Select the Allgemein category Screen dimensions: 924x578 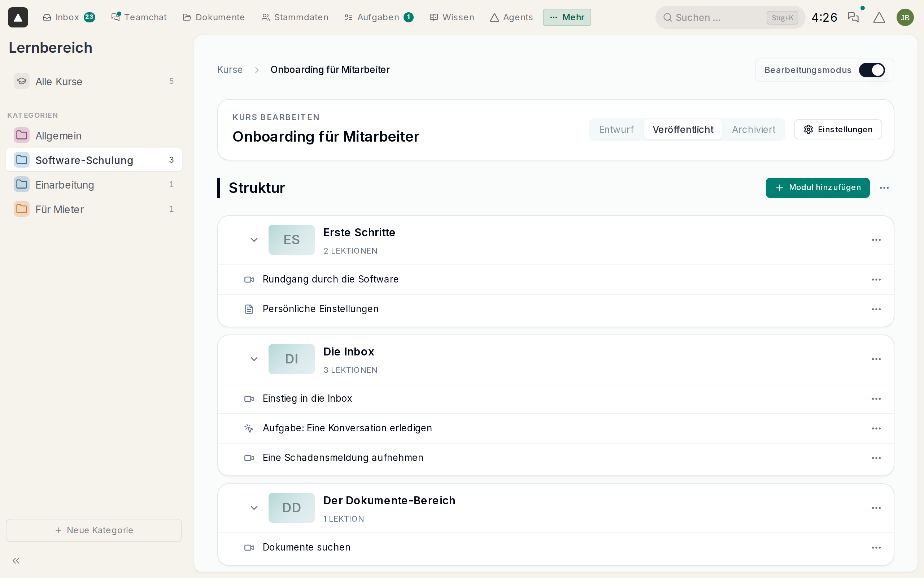94,135
